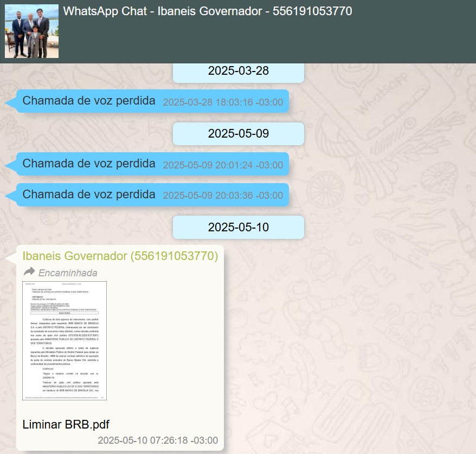The height and width of the screenshot is (454, 476).
Task: Click the forwarded arrow icon
Action: [x=29, y=271]
